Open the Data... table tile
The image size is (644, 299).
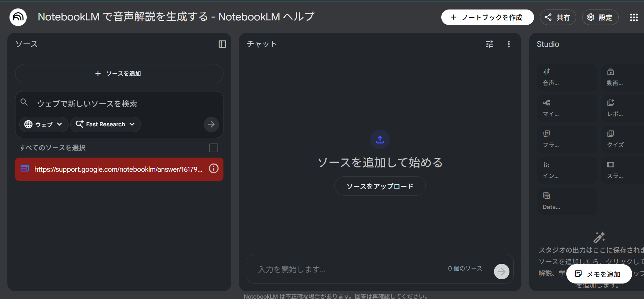click(567, 201)
